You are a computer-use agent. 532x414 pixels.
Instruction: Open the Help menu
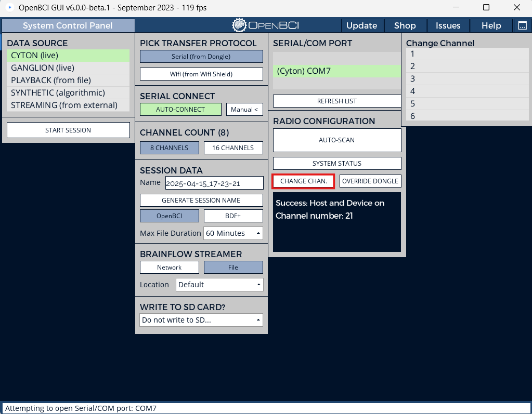tap(491, 26)
